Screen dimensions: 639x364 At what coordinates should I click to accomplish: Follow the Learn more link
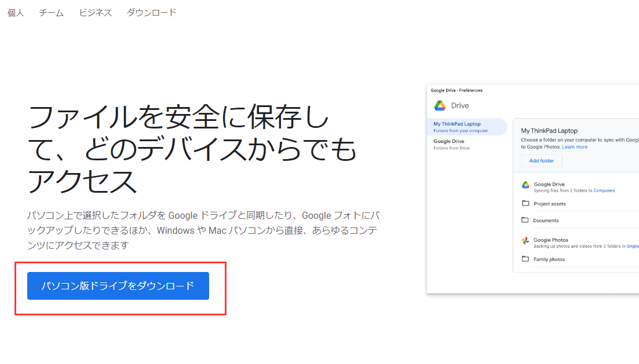click(x=575, y=147)
